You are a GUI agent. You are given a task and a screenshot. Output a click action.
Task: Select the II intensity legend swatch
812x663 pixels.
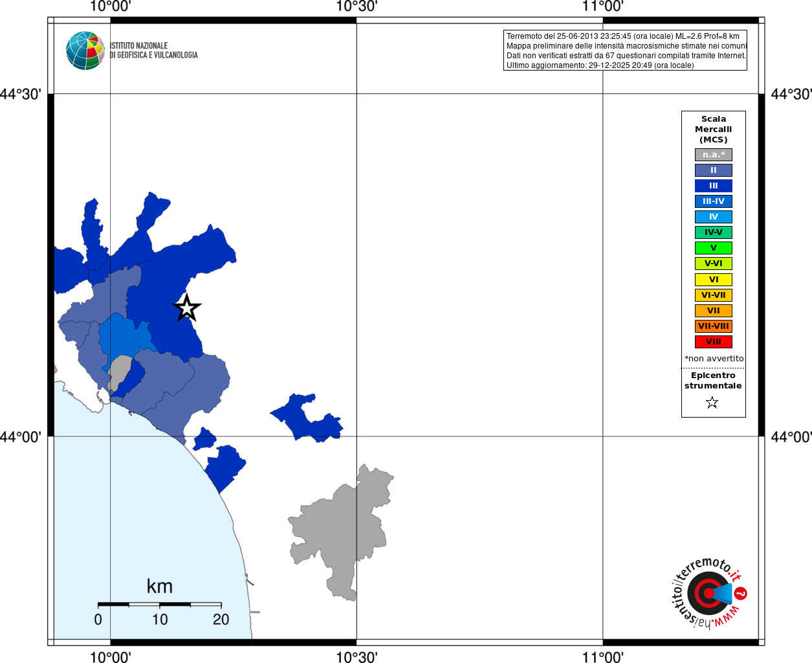[x=714, y=170]
